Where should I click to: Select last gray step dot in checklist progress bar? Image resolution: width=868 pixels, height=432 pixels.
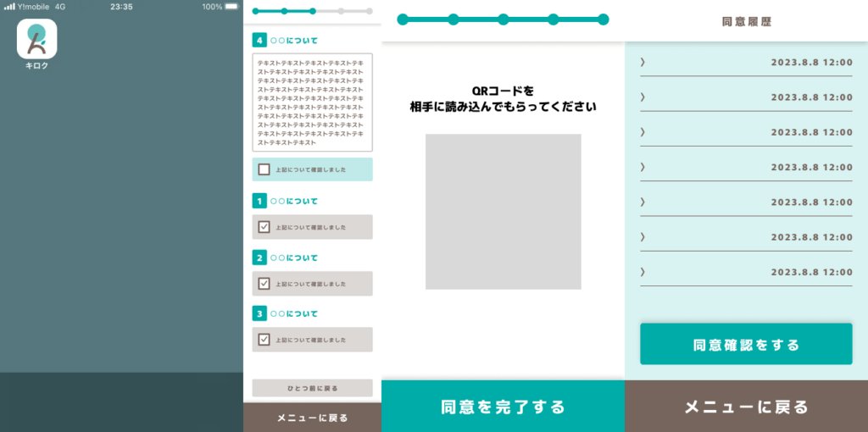pyautogui.click(x=370, y=11)
